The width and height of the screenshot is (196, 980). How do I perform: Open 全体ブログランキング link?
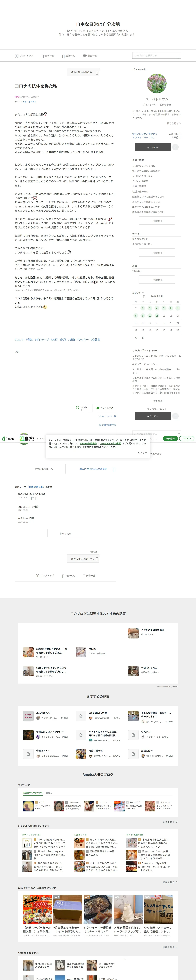point(144,134)
